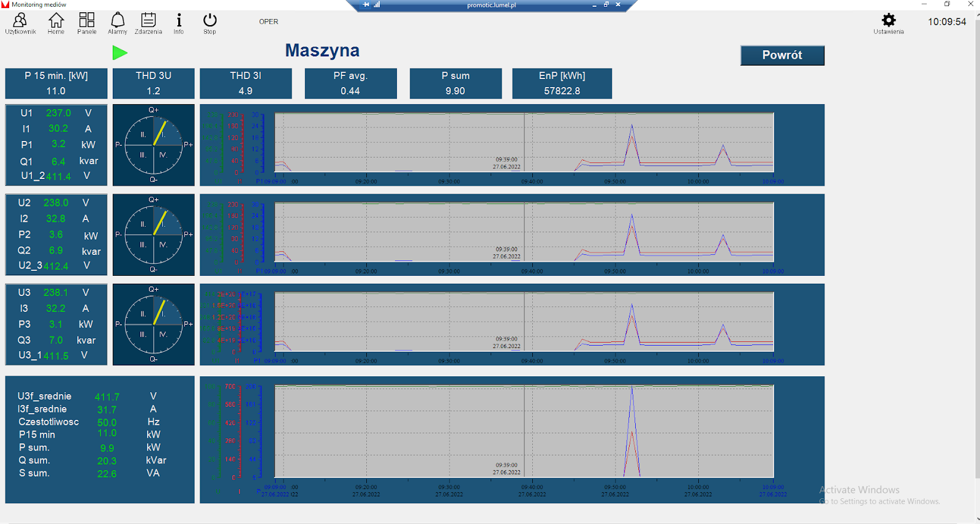Open the Panele panels icon
Viewport: 980px width, 524px height.
86,22
